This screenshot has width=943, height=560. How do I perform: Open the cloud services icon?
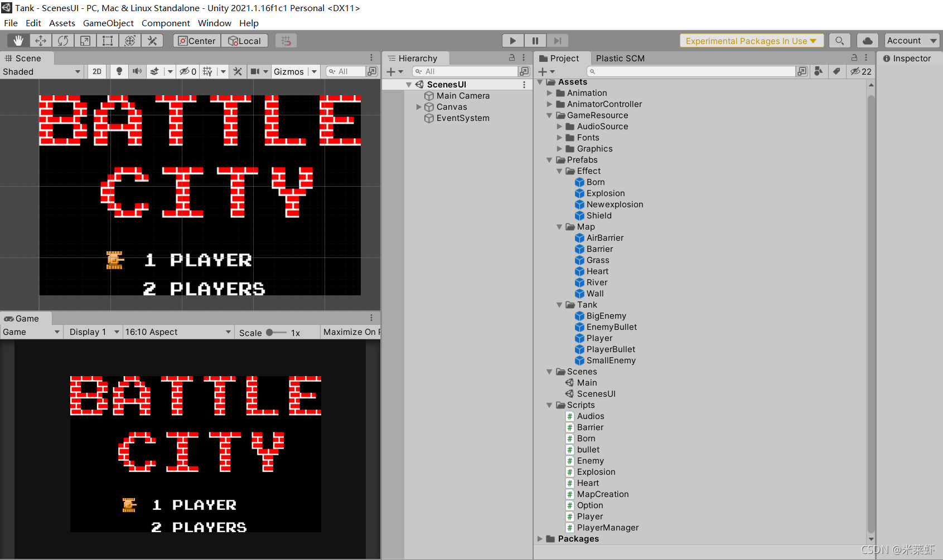coord(868,41)
